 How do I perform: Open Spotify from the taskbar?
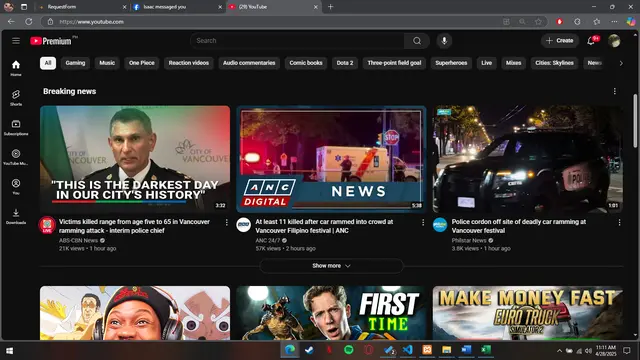(349, 350)
